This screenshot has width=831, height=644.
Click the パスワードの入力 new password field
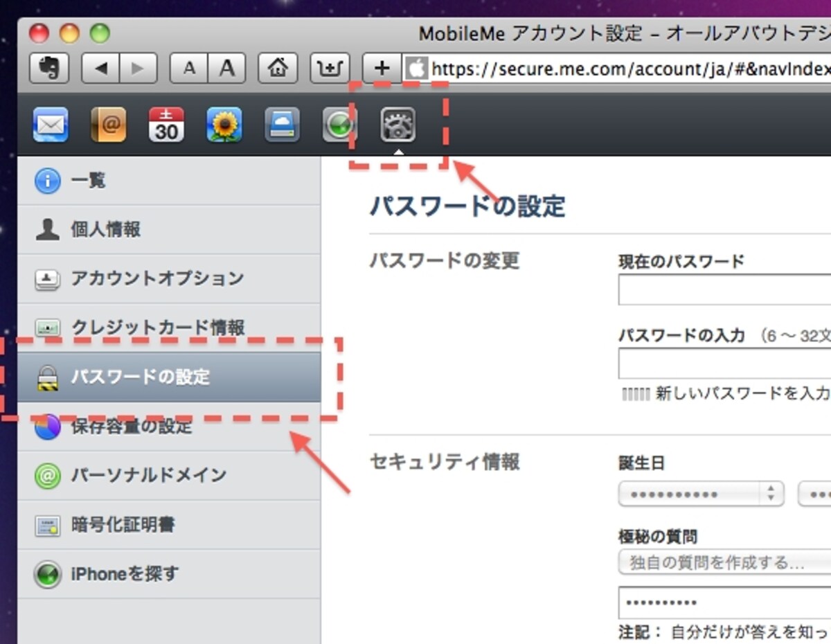(x=724, y=364)
